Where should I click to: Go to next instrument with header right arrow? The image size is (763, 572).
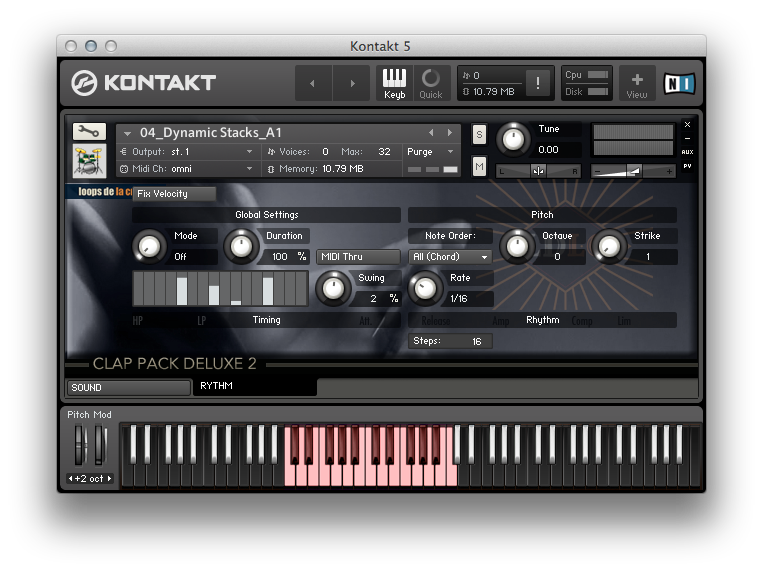[x=352, y=84]
